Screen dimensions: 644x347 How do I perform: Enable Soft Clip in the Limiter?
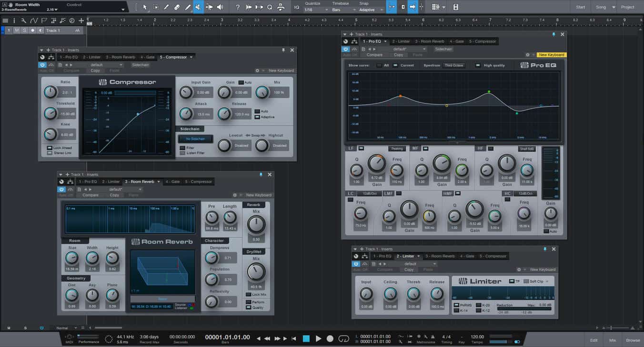click(526, 281)
